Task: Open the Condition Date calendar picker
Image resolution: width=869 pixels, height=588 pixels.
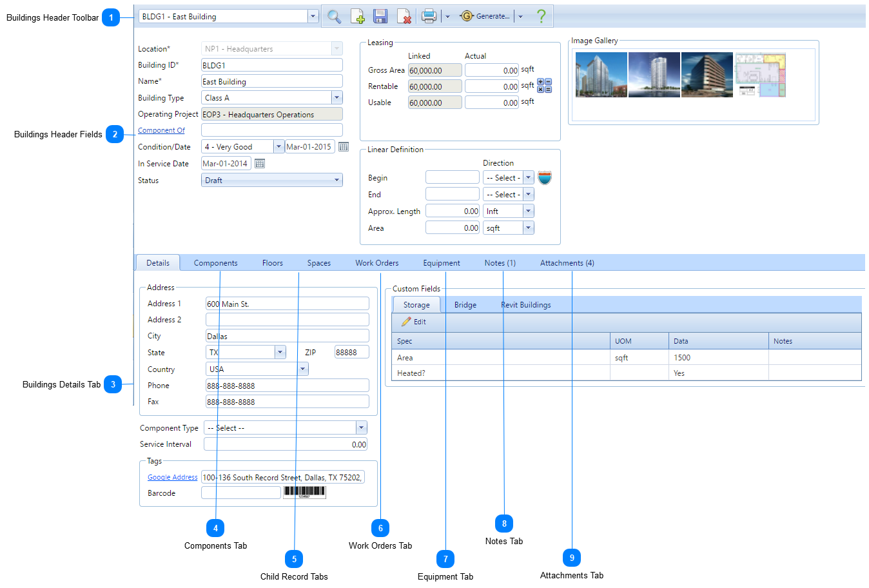Action: tap(344, 147)
